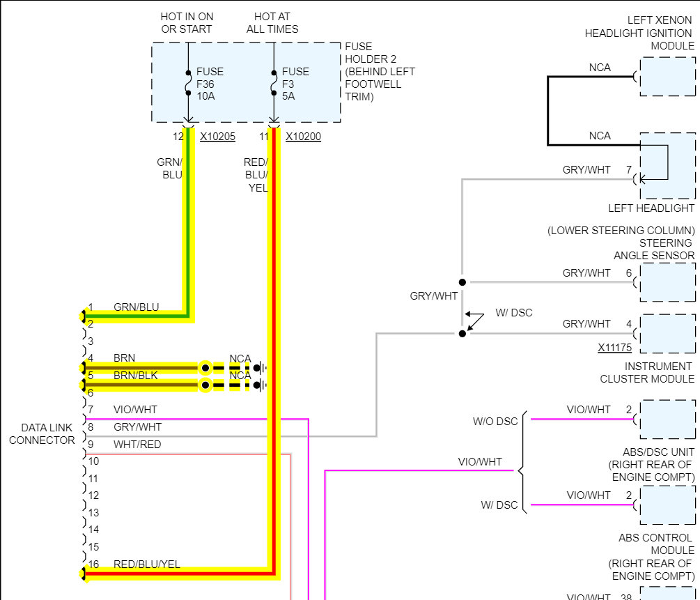
Task: Click the W/O DSC branch label
Action: pyautogui.click(x=495, y=422)
